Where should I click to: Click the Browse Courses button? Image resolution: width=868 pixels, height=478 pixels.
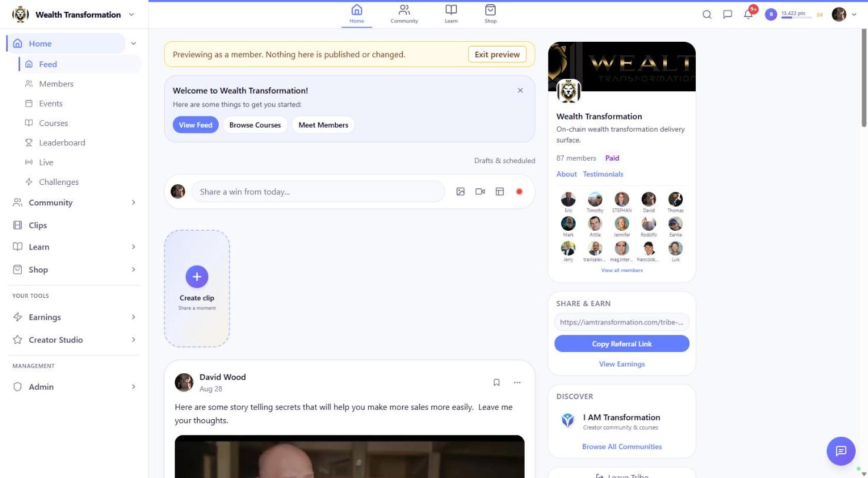pos(255,125)
